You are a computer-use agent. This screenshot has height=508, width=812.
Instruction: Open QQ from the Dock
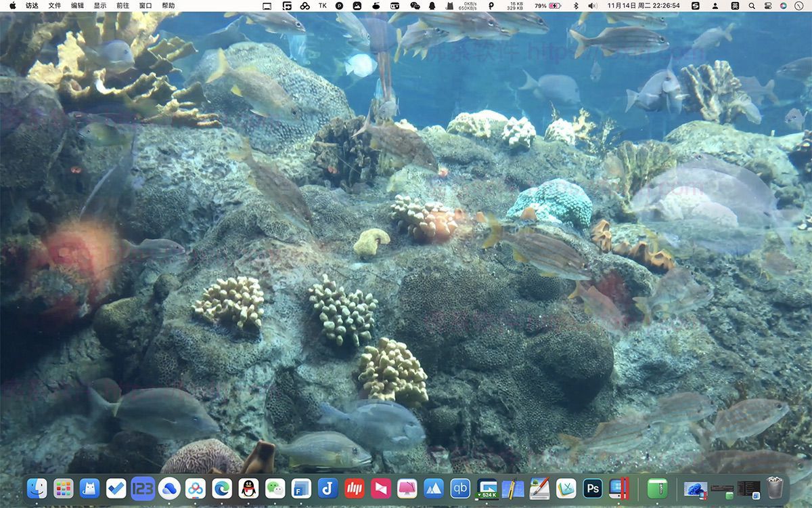pyautogui.click(x=247, y=488)
